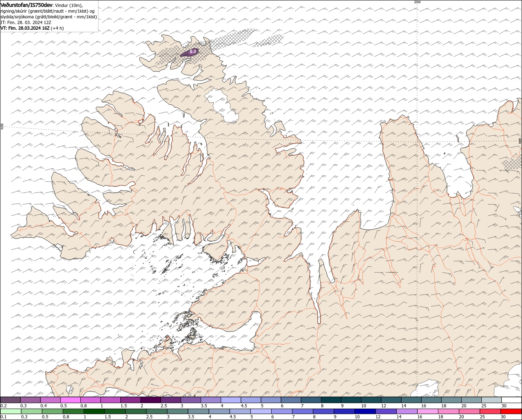Click the Veðurstofan/IS750dev title text
Image resolution: width=522 pixels, height=420 pixels.
click(x=27, y=4)
